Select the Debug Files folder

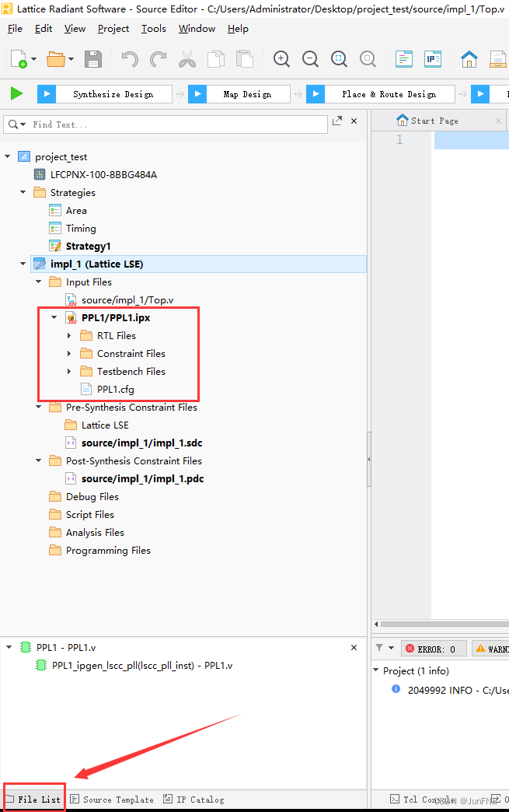pos(92,497)
